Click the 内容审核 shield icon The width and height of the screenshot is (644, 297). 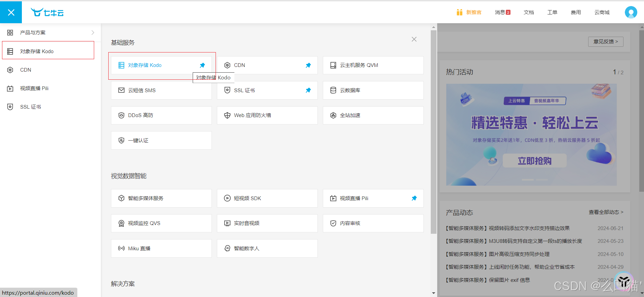[333, 223]
